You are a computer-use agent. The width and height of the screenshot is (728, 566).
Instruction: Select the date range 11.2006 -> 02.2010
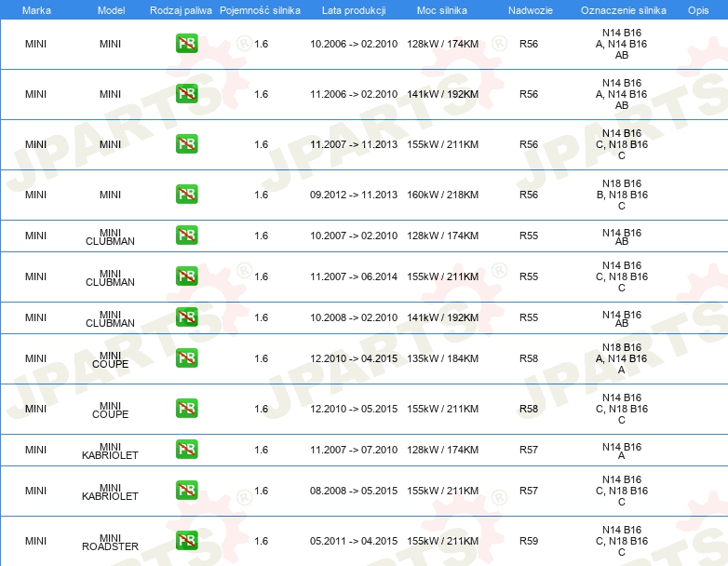point(354,94)
